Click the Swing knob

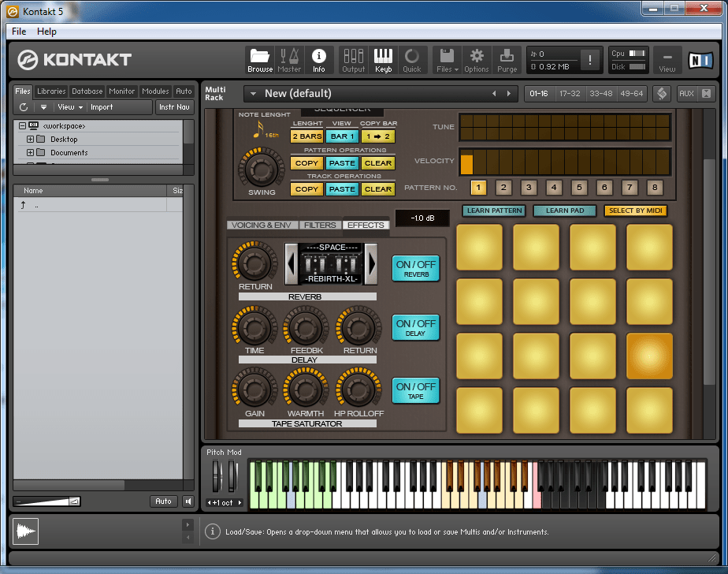[x=261, y=170]
